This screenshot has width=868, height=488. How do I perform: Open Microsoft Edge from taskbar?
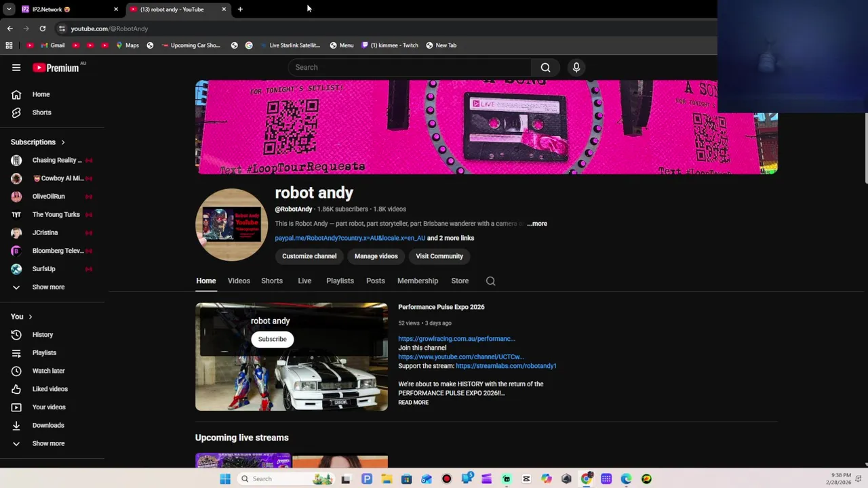coord(626,479)
